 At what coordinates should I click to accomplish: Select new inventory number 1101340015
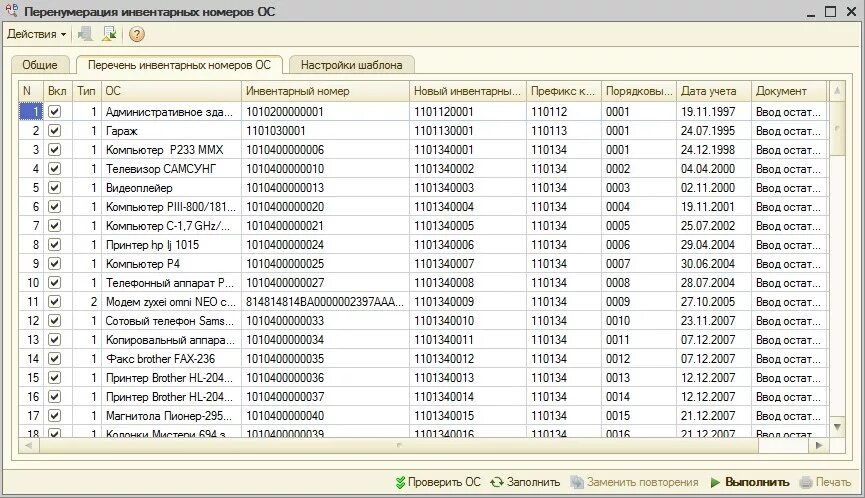[468, 415]
